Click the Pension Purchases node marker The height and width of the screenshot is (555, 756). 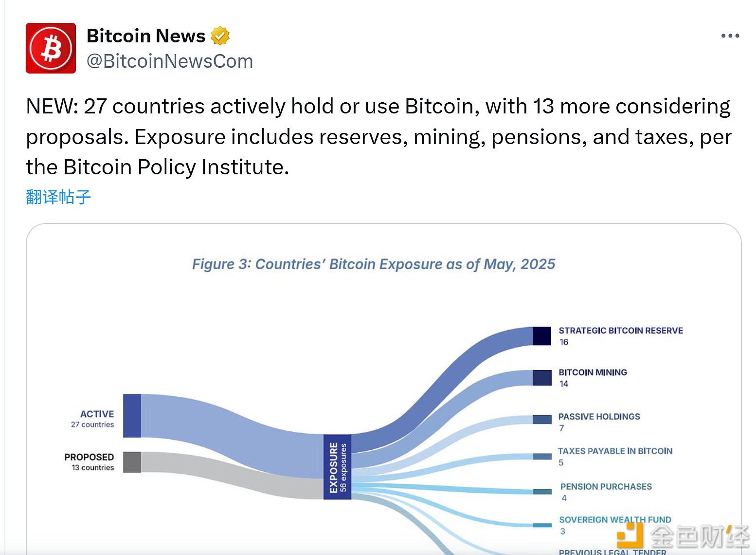coord(541,492)
